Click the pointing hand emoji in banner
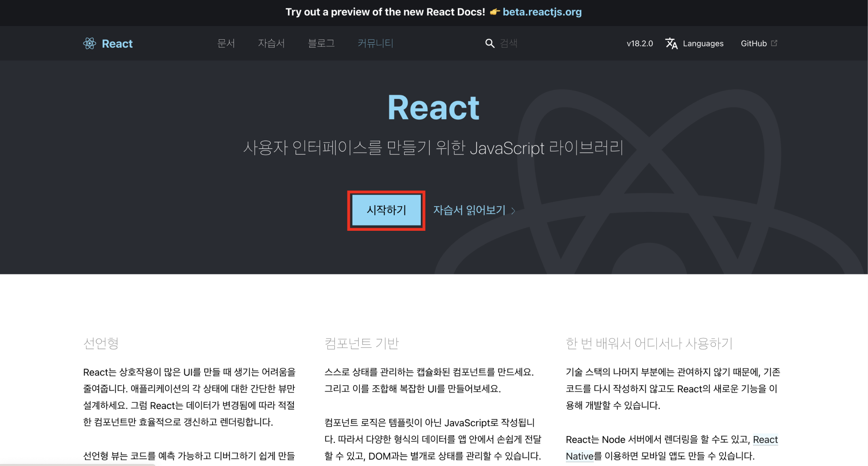 pyautogui.click(x=494, y=12)
